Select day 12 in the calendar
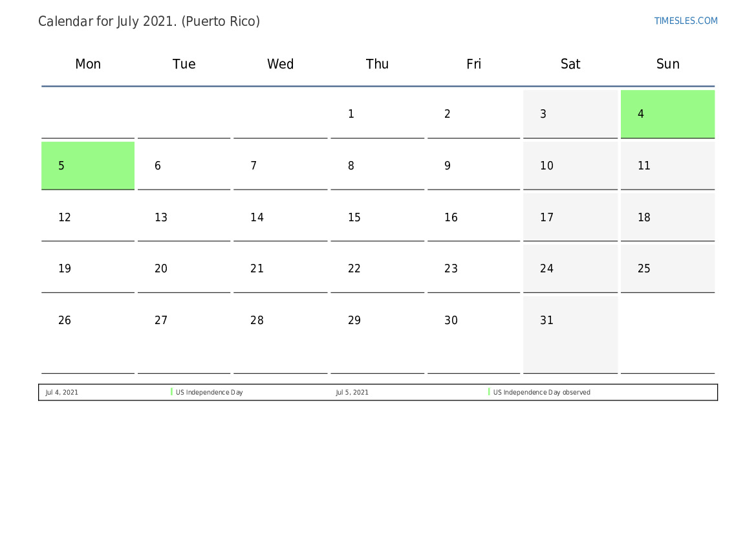The image size is (756, 535). tap(88, 217)
